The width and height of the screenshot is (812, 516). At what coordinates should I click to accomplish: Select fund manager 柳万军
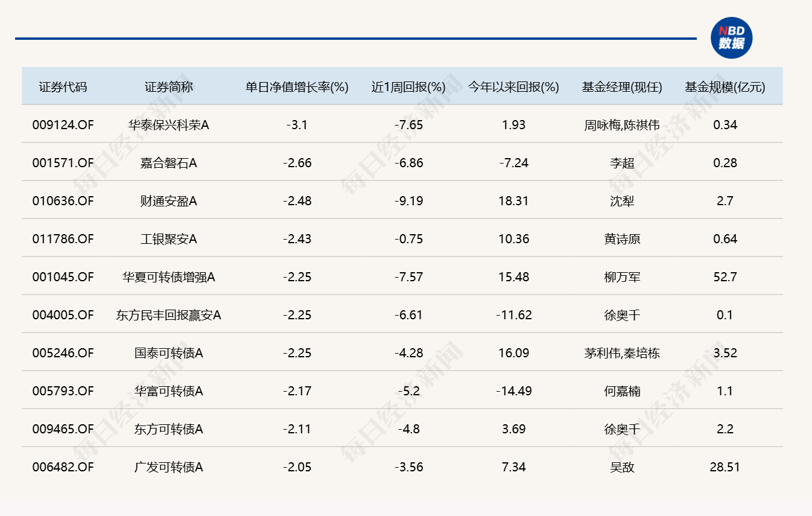622,277
